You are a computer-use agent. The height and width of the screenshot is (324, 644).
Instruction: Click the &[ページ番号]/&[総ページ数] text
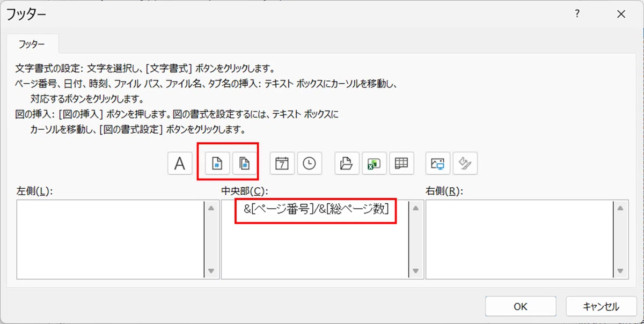(316, 209)
